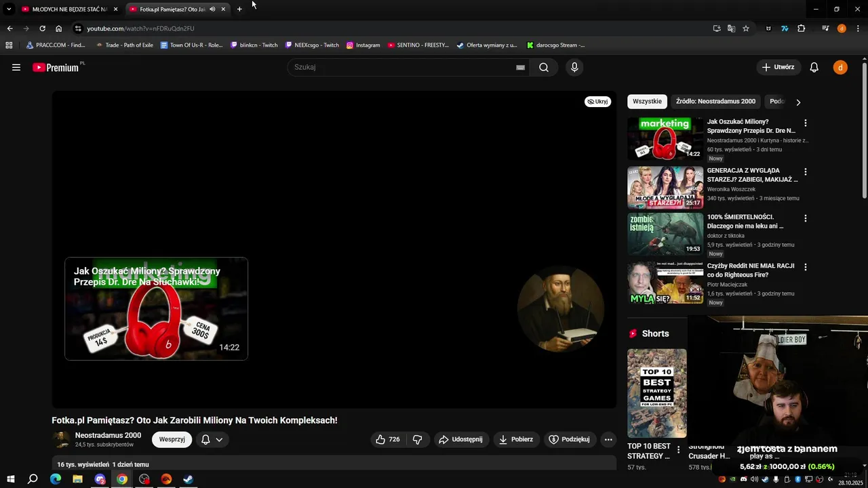Dislike the video with thumbs-down

pyautogui.click(x=418, y=439)
